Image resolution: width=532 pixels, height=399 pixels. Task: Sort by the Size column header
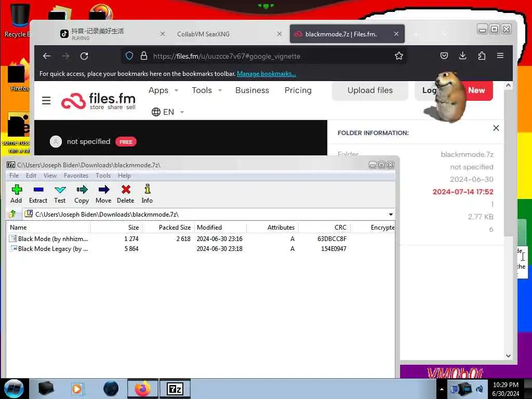tap(117, 228)
